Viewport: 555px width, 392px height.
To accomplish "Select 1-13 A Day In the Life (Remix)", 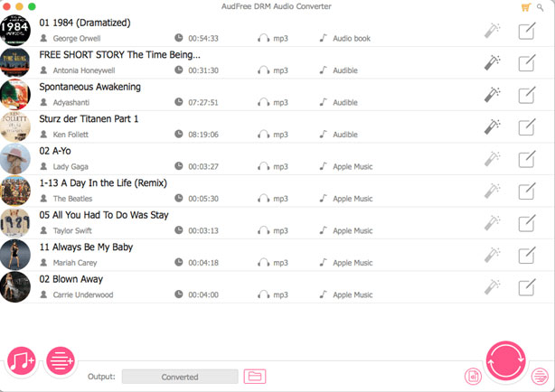I will point(277,191).
